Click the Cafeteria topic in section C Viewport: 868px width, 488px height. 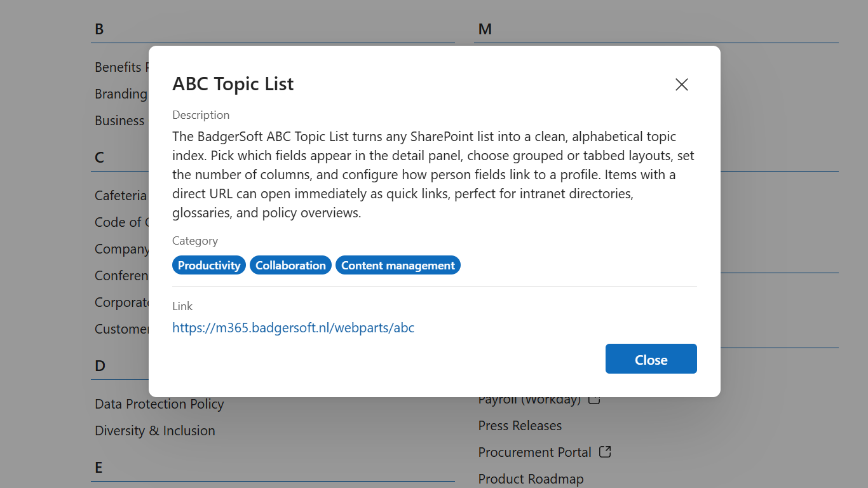pos(121,196)
